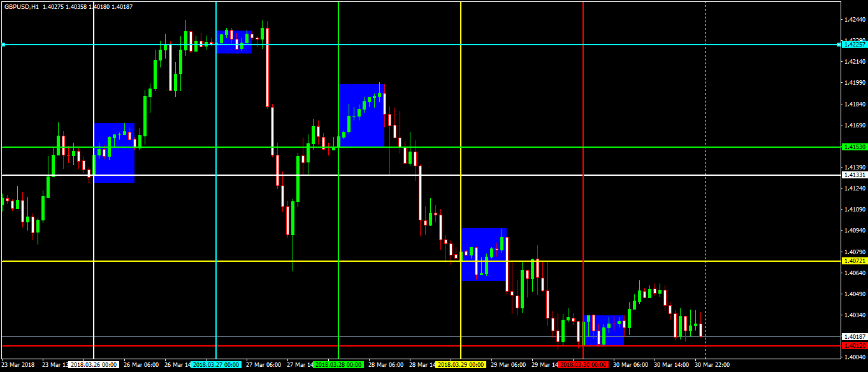Viewport: 868px width, 372px height.
Task: Click the dotted vertical line at chart right
Action: tap(705, 191)
